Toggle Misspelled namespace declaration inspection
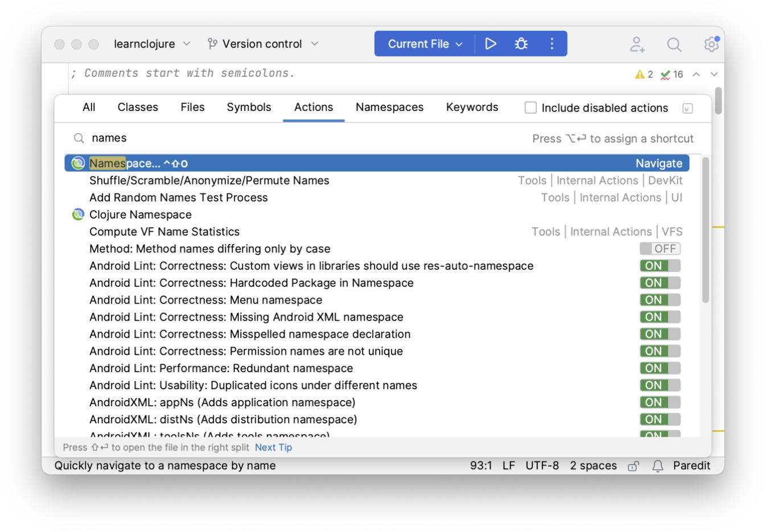Screen dimensions: 766x532 [660, 334]
